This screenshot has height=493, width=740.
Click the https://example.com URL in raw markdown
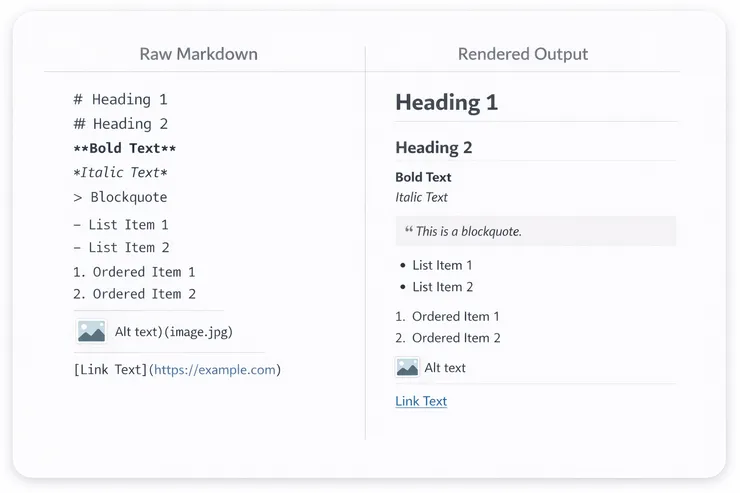pyautogui.click(x=213, y=370)
